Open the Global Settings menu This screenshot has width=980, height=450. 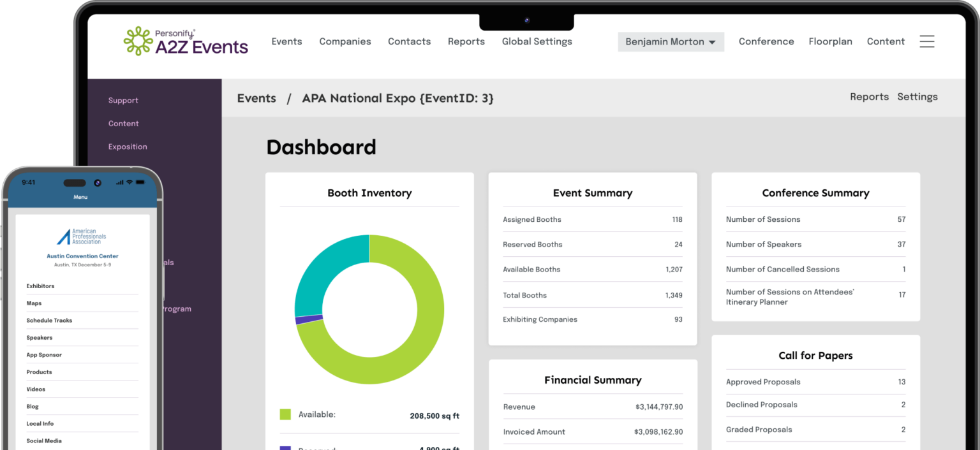coord(537,41)
